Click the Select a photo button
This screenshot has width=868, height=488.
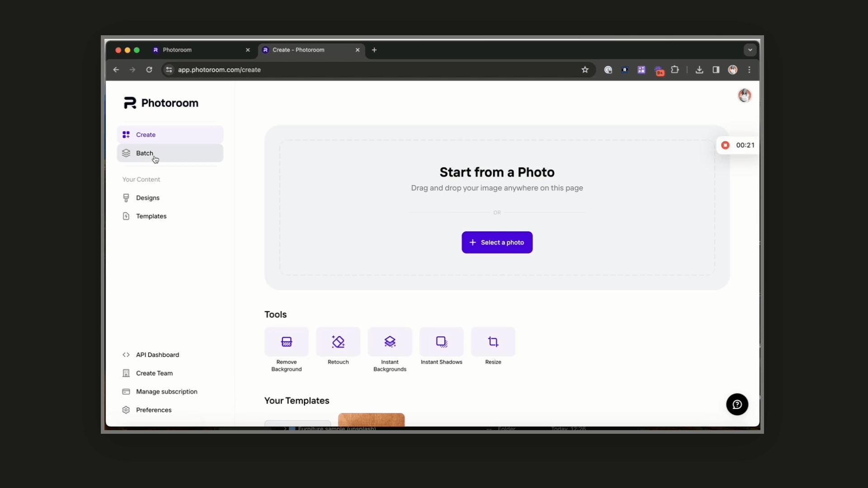tap(497, 242)
